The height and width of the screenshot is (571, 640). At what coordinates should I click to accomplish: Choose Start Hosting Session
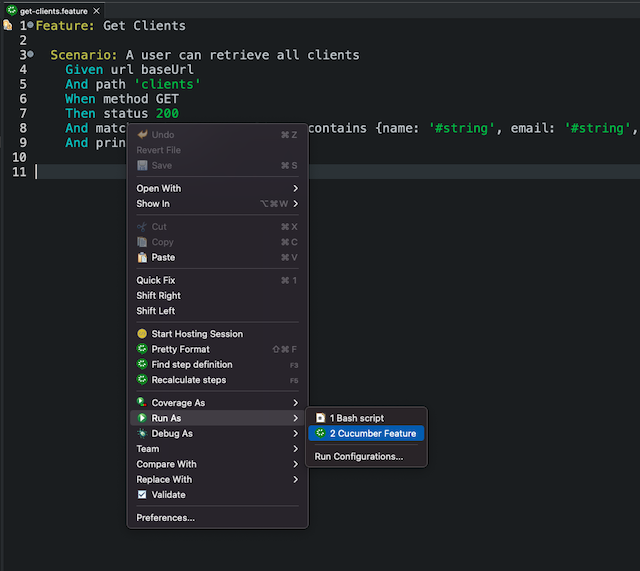pyautogui.click(x=217, y=334)
